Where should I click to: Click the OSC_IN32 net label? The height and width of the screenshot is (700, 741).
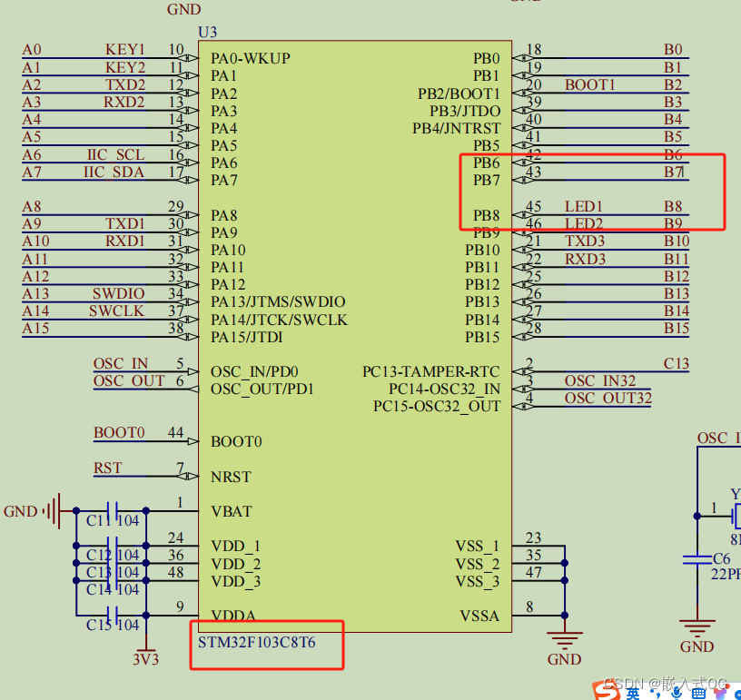(599, 380)
